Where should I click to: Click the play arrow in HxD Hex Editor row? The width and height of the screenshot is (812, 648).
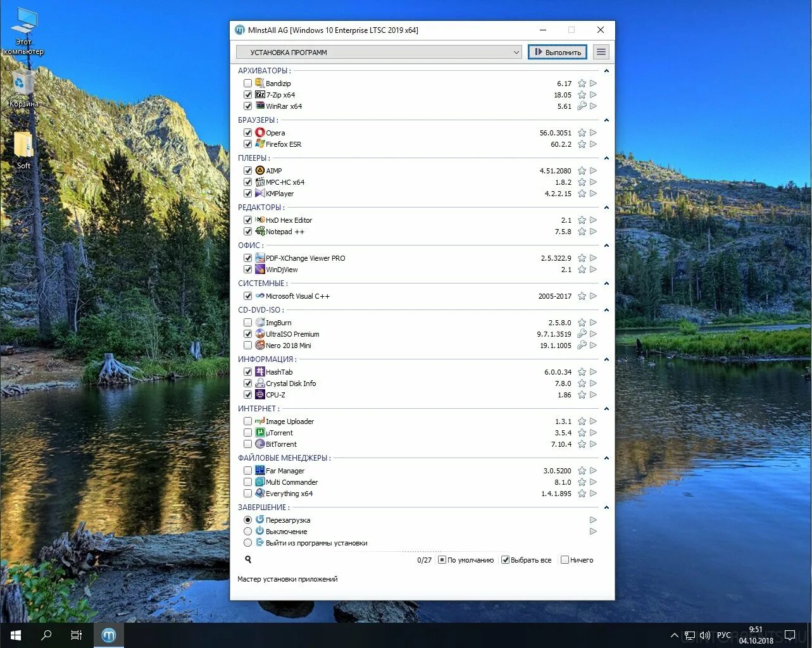[593, 220]
